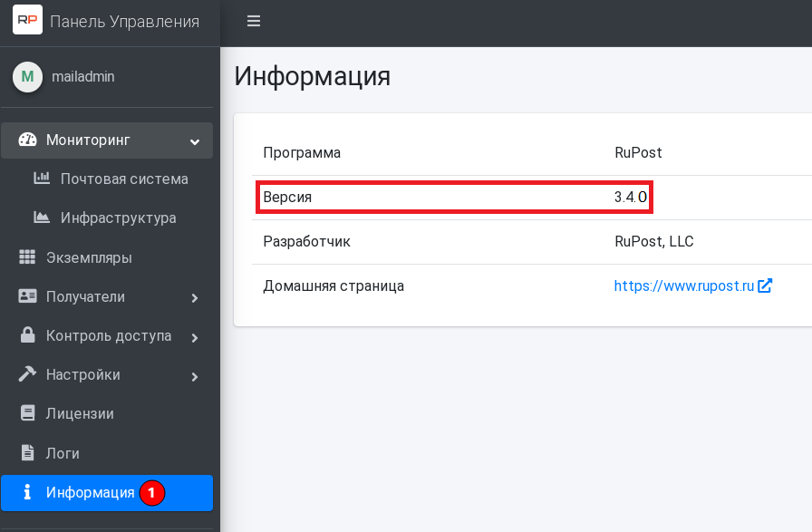Viewport: 812px width, 532px height.
Task: Toggle the sidebar with the hamburger icon
Action: (254, 21)
